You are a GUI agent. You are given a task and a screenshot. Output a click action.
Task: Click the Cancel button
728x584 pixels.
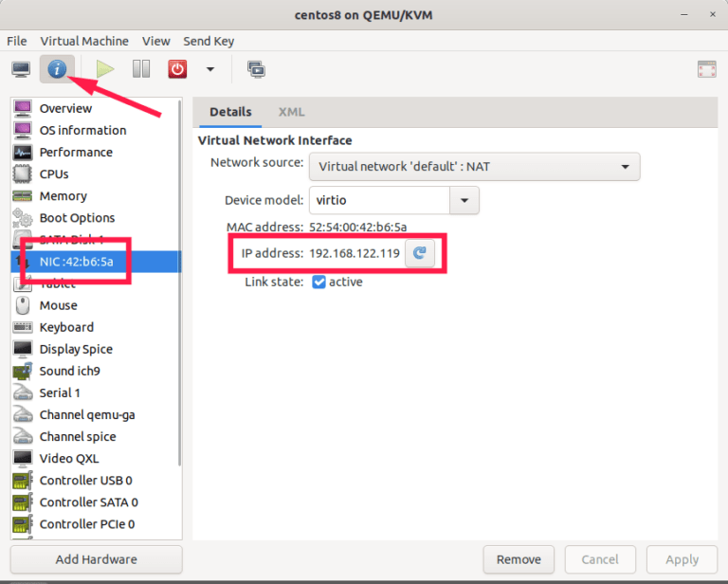tap(600, 559)
